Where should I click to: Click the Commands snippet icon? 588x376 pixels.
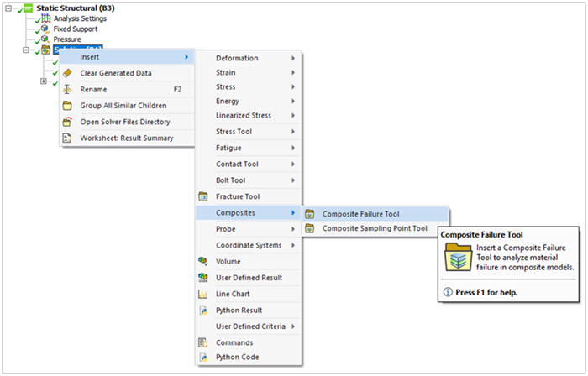pyautogui.click(x=202, y=342)
